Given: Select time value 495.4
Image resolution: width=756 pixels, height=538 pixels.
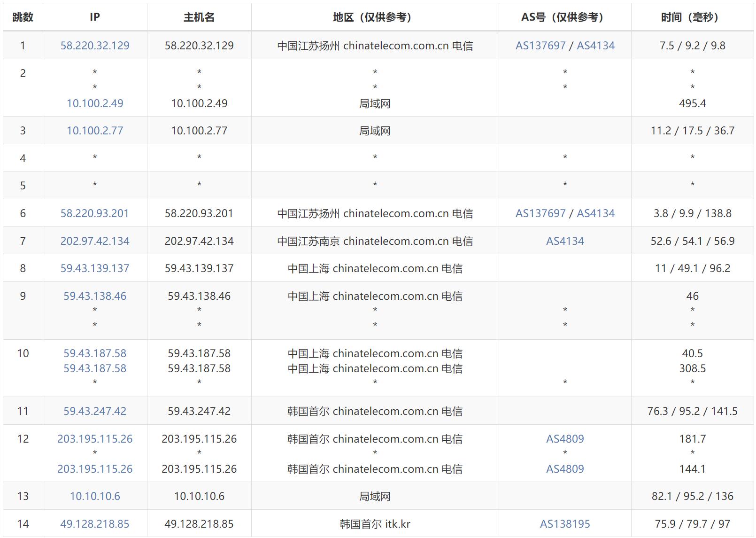Looking at the screenshot, I should [692, 103].
